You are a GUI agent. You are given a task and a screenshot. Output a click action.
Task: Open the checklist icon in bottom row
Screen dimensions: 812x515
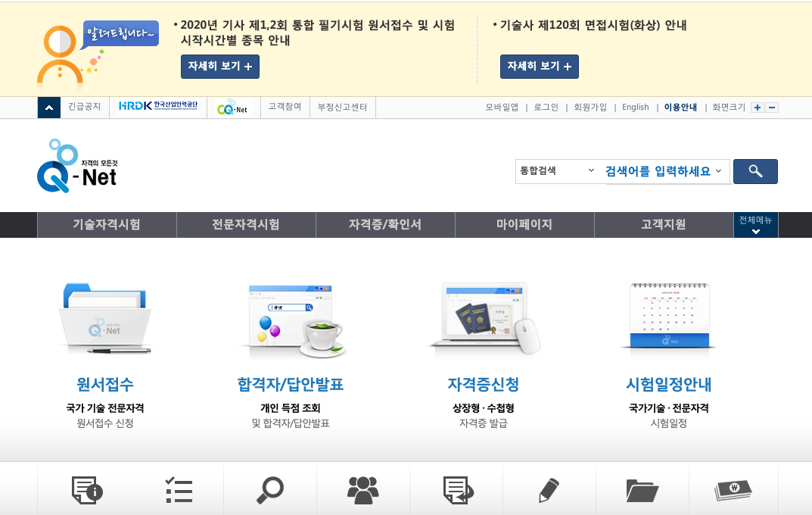tap(179, 490)
